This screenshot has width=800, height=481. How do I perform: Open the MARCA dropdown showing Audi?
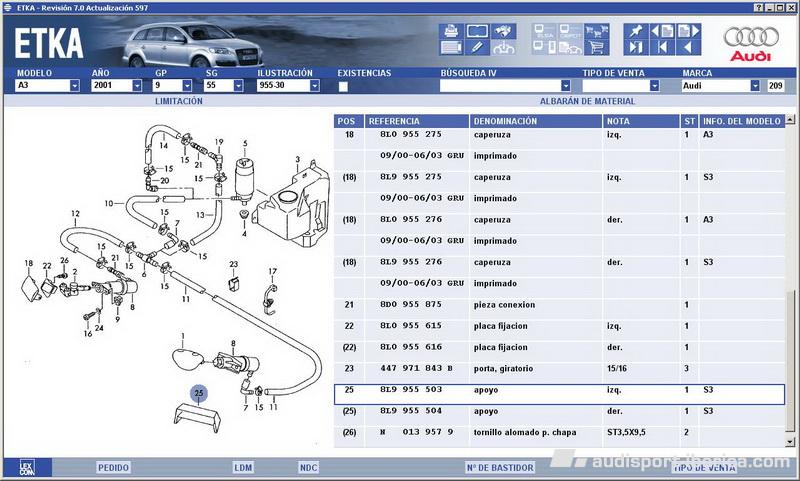tap(755, 86)
